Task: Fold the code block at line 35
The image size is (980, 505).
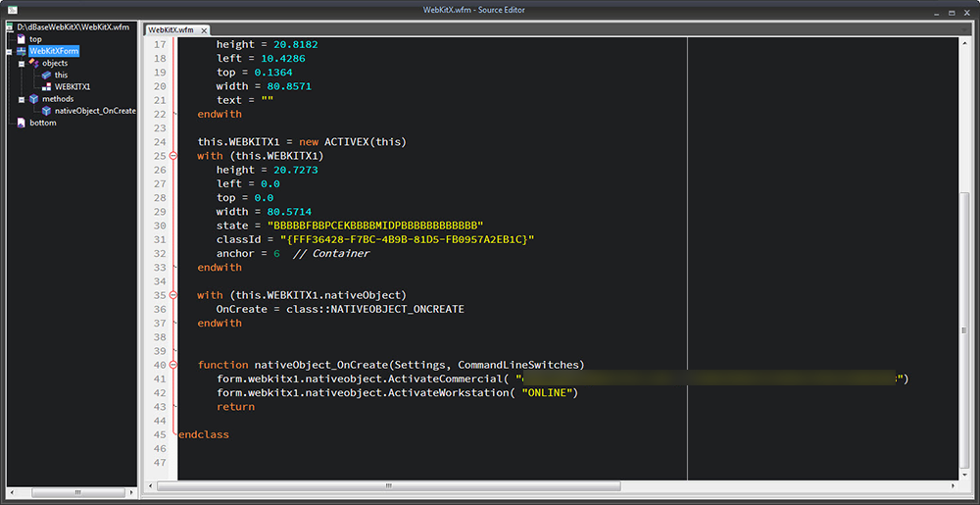Action: click(x=173, y=294)
